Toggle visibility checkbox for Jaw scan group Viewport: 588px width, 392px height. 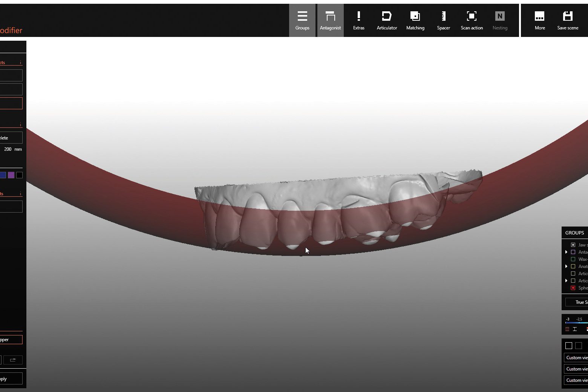(573, 245)
